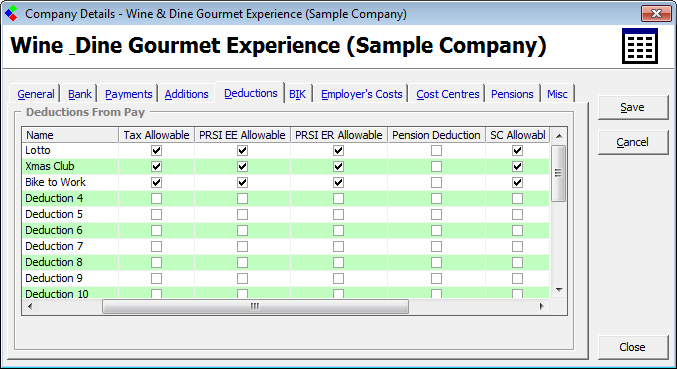Screen dimensions: 677x369
Task: Open the BIK tab
Action: click(297, 94)
